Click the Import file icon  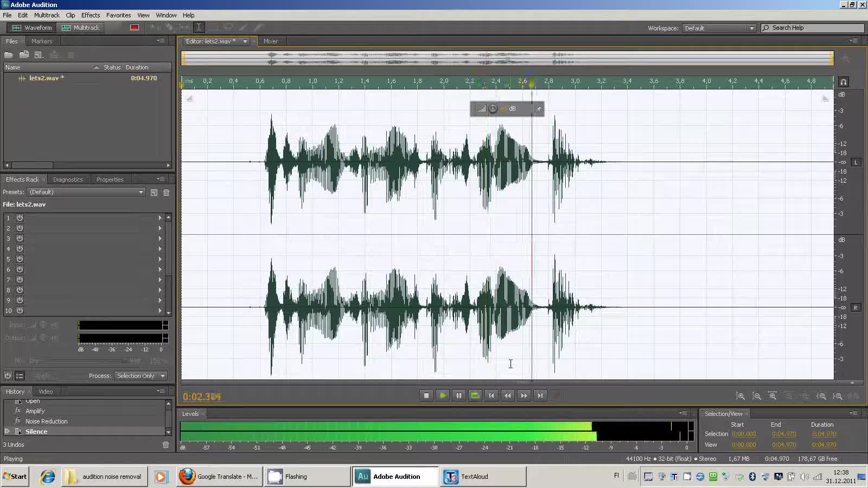(x=24, y=55)
